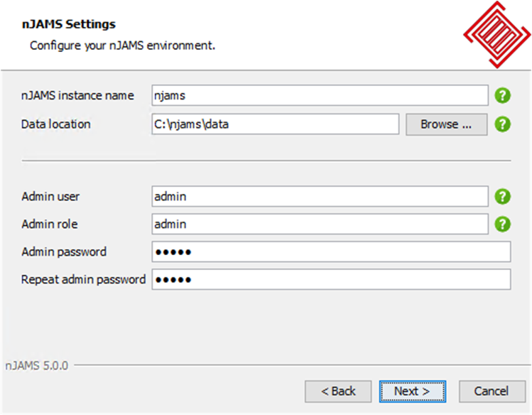Image resolution: width=532 pixels, height=415 pixels.
Task: Click the Admin password field
Action: click(x=331, y=252)
